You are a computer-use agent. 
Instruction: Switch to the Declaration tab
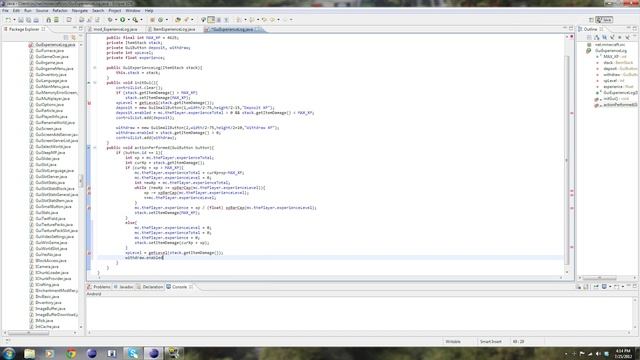coord(150,287)
